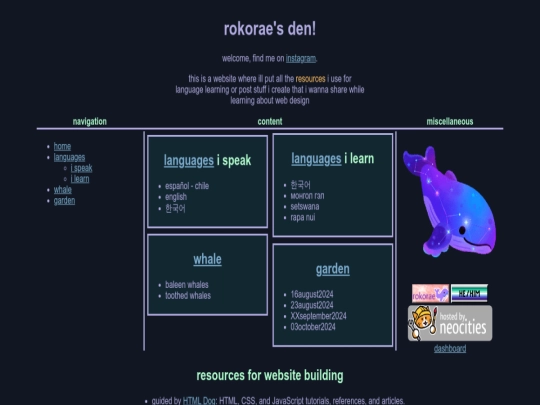Image resolution: width=540 pixels, height=405 pixels.
Task: Click 'english' in languages i speak
Action: pos(176,197)
